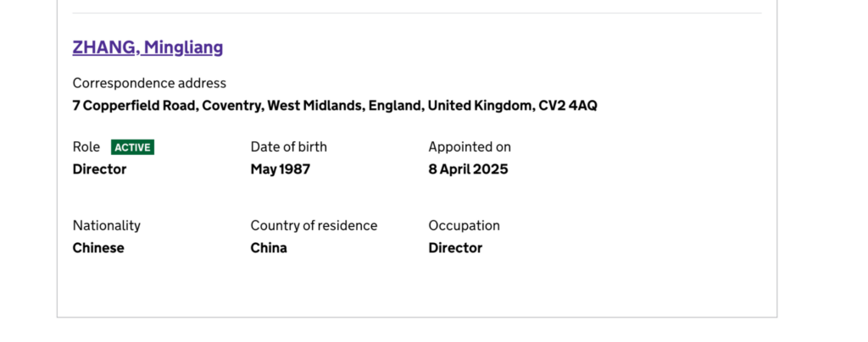Click United Kingdom in the address
Viewport: 868px width, 342px height.
click(x=481, y=106)
